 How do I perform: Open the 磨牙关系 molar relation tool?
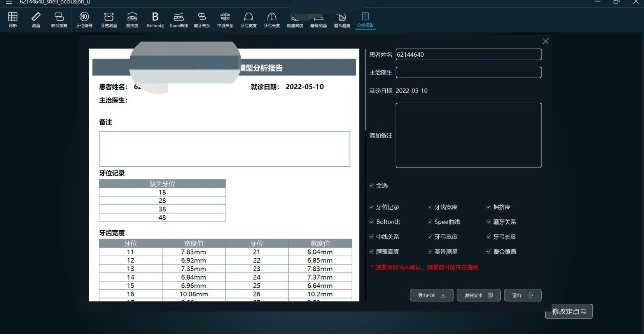coord(202,19)
